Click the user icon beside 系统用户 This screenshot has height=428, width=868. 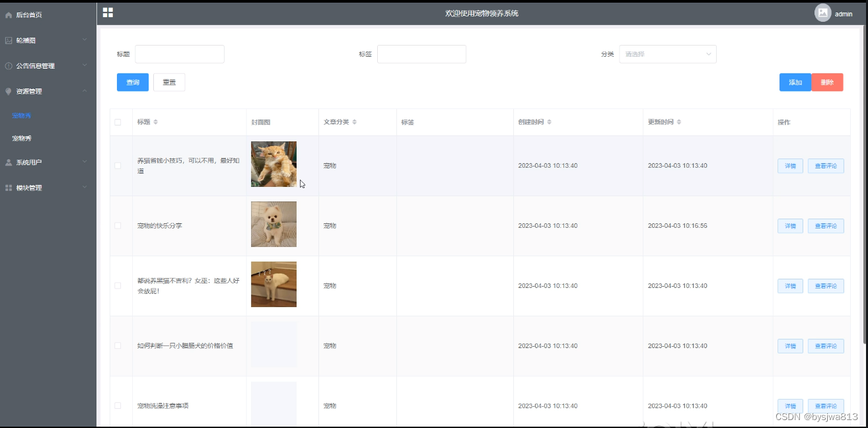coord(9,162)
